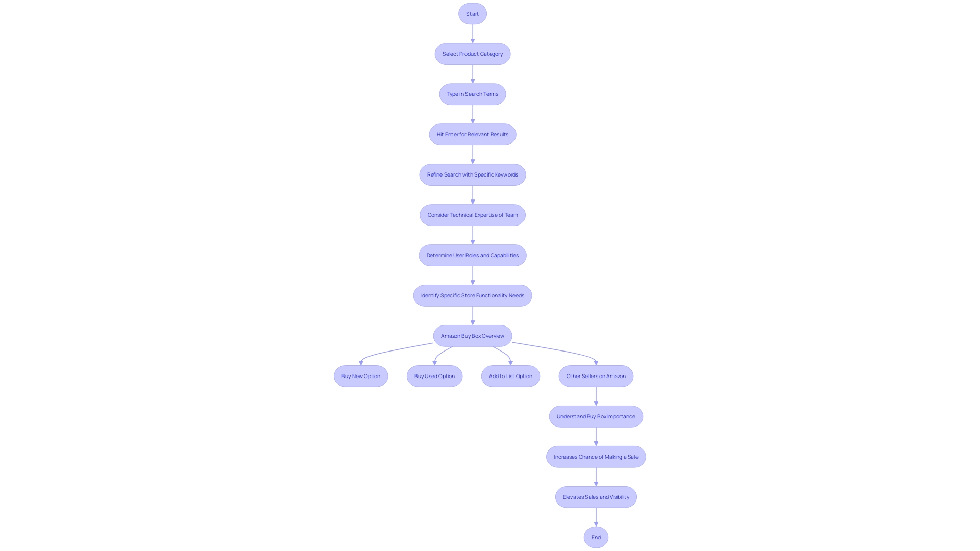980x551 pixels.
Task: Expand the Refine Search with Specific Keywords node
Action: tap(473, 173)
